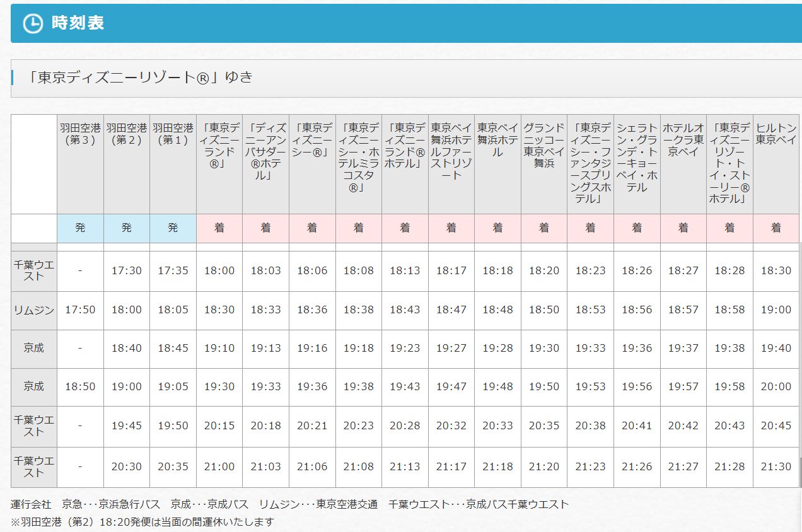Click the 「東京ディズニーランド®ホテル」 column header
This screenshot has width=802, height=532.
pos(405,164)
